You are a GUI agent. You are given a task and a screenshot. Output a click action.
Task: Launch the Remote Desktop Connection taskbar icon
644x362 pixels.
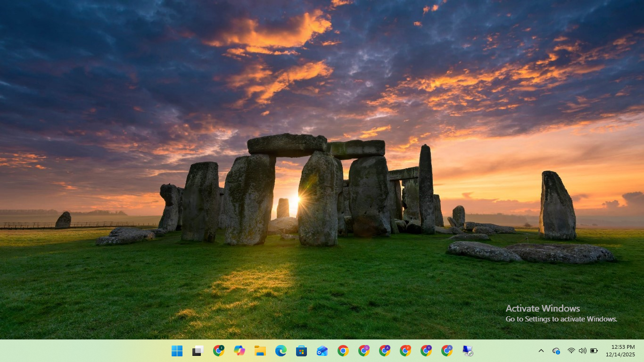tap(468, 351)
